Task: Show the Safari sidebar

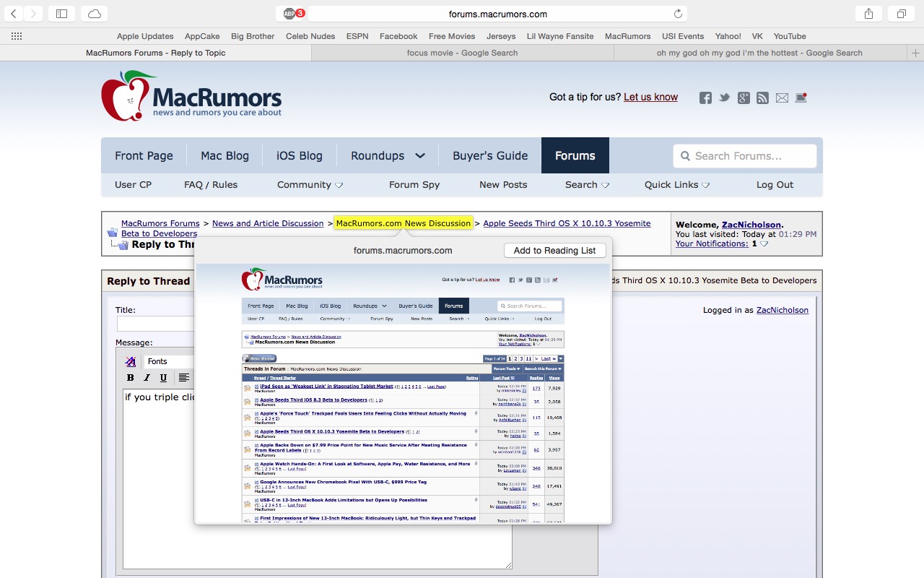Action: (61, 14)
